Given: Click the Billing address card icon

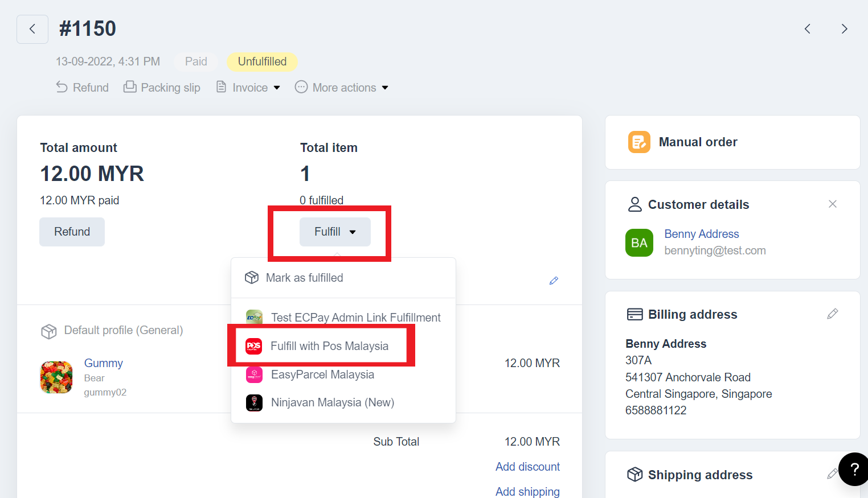Looking at the screenshot, I should coord(634,314).
